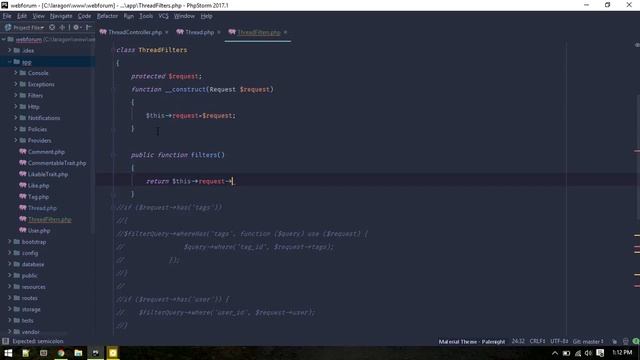Expand the Providers folder
Screen dimensions: 640x360
coord(16,140)
